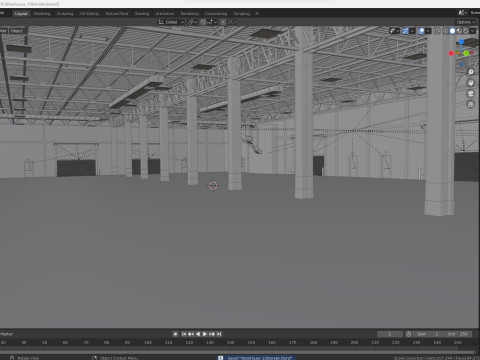Screen dimensions: 480x360
Task: Expand overlays settings dropdown arrow
Action: point(428,31)
